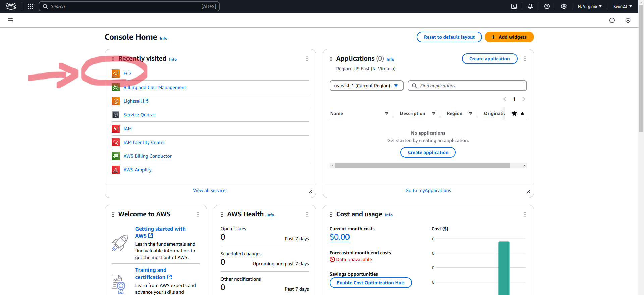
Task: Open the Service Quotas link
Action: [x=140, y=115]
